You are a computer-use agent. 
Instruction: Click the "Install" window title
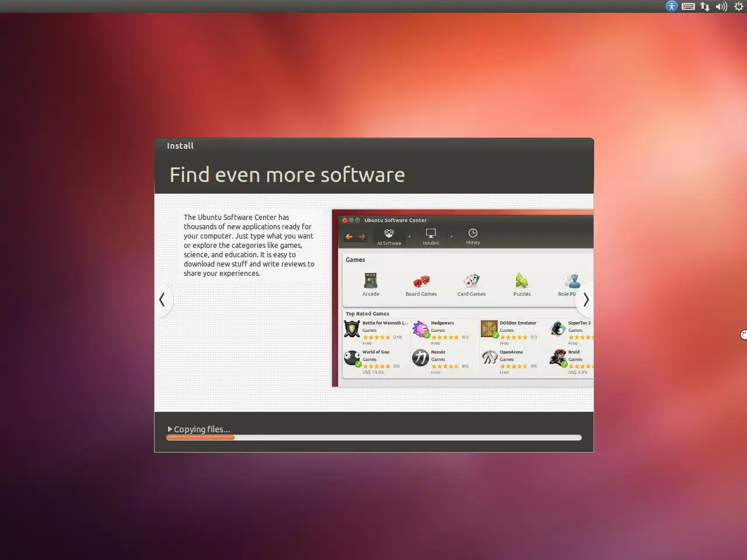180,146
